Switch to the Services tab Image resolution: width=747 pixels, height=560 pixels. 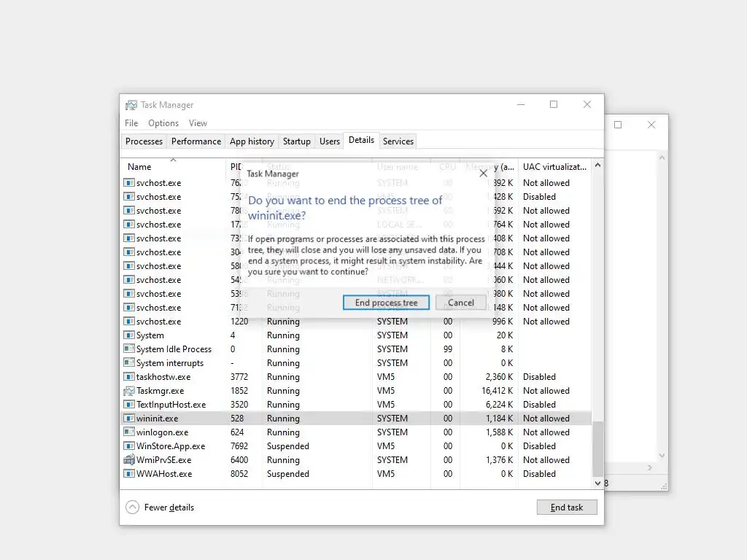coord(398,141)
